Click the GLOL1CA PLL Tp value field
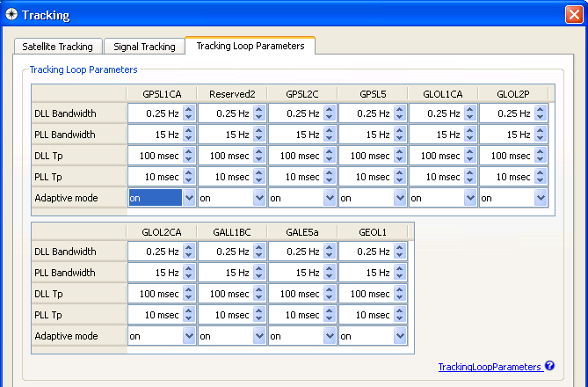Image resolution: width=588 pixels, height=387 pixels. [434, 177]
